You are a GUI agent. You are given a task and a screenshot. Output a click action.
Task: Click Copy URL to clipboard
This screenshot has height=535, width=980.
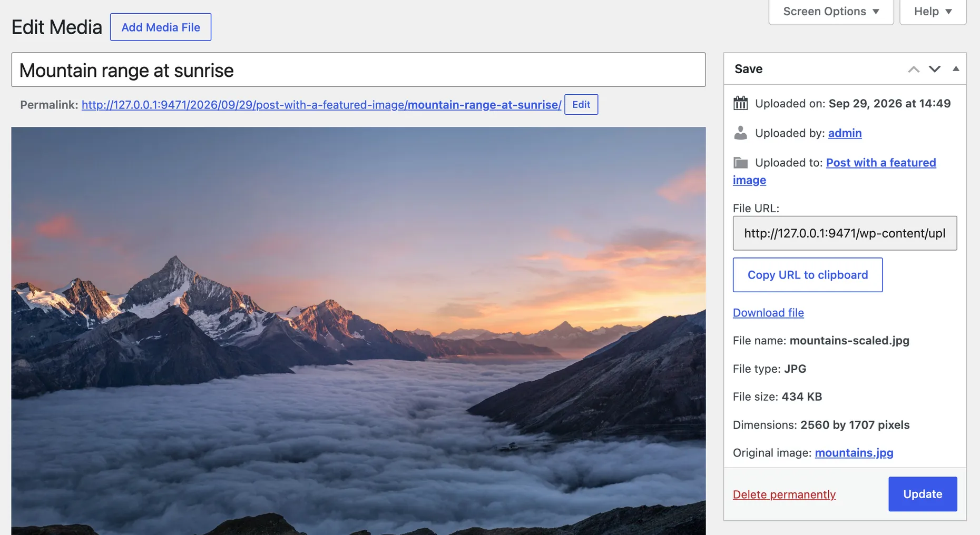808,275
